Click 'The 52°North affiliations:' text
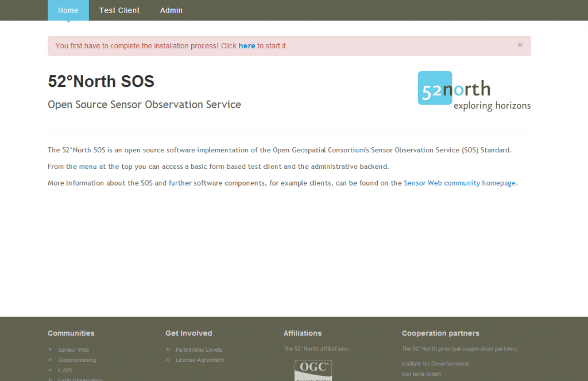Image resolution: width=588 pixels, height=381 pixels. (316, 349)
